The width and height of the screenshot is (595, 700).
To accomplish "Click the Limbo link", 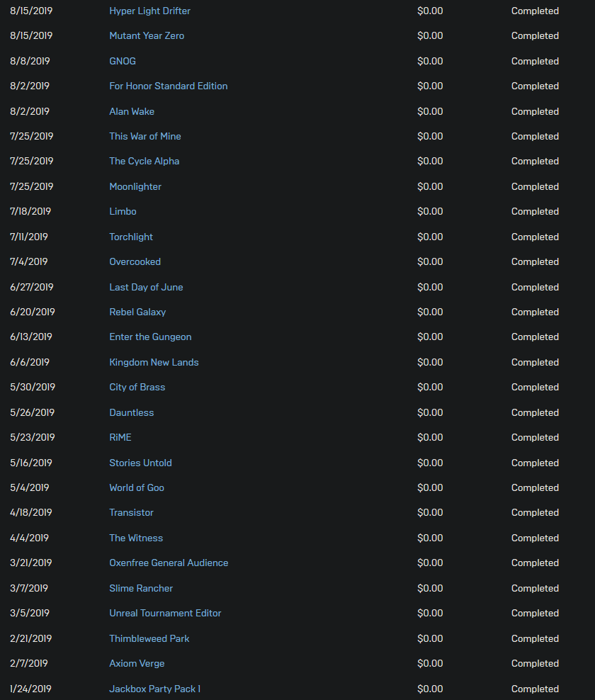I will [123, 212].
